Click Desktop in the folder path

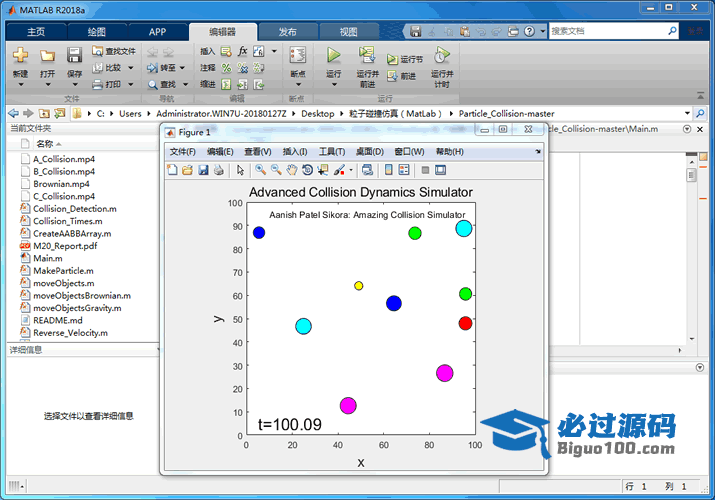(x=318, y=113)
